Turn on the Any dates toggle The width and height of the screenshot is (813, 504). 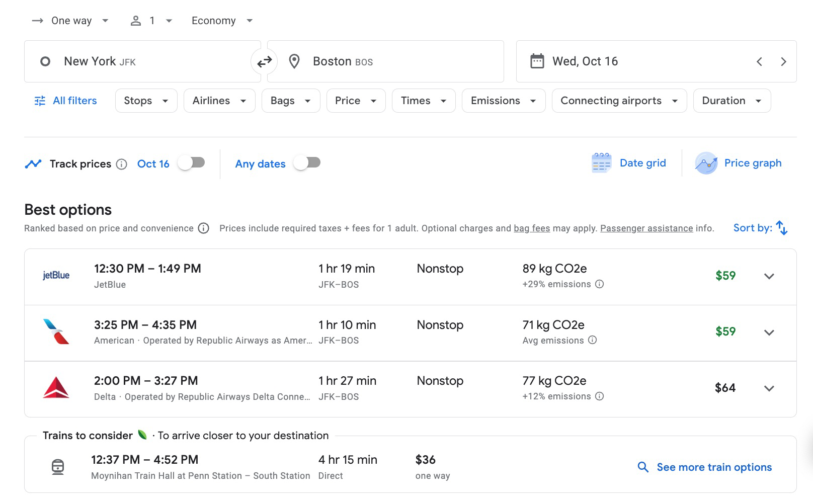click(x=307, y=162)
